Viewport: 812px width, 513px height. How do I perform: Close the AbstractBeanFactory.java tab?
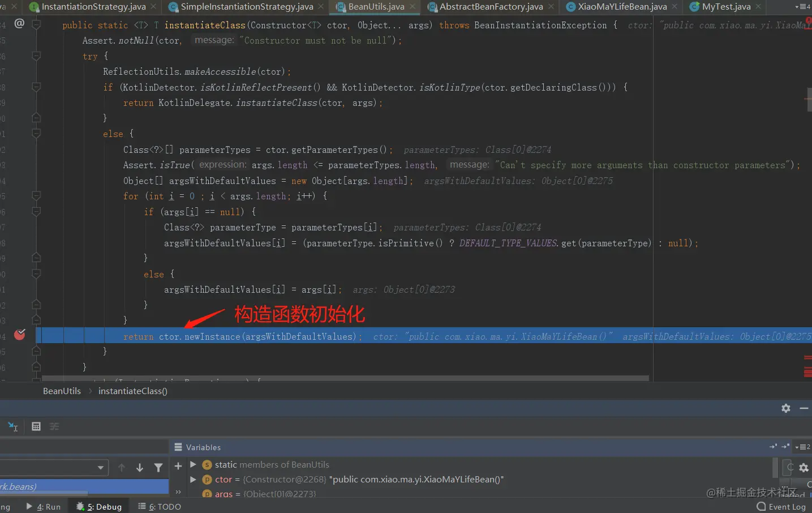click(x=551, y=7)
